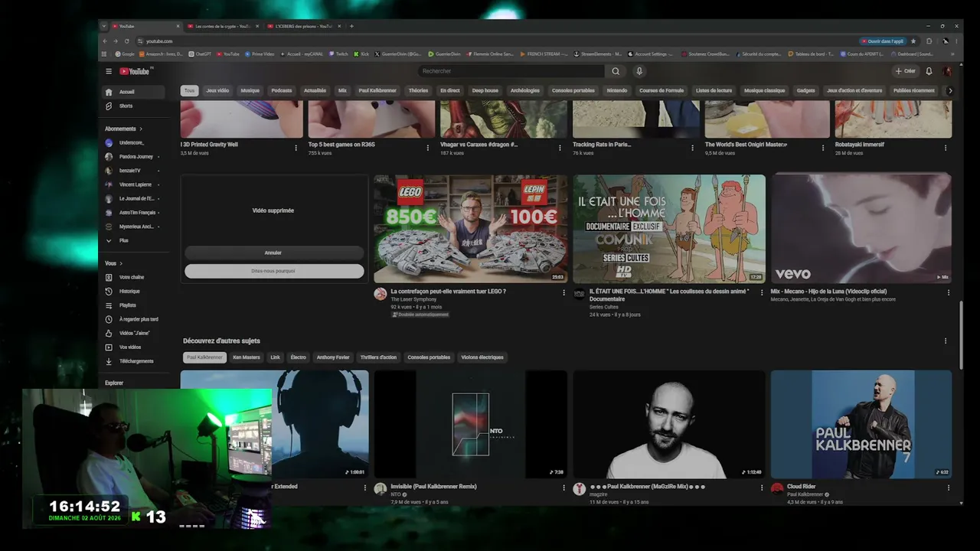The width and height of the screenshot is (980, 551).
Task: Select the Thrillers d'action topic chip
Action: coord(378,357)
